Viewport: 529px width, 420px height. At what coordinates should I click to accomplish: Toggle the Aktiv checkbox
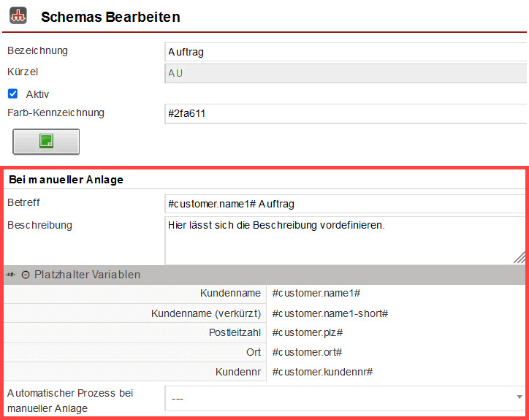tap(12, 93)
